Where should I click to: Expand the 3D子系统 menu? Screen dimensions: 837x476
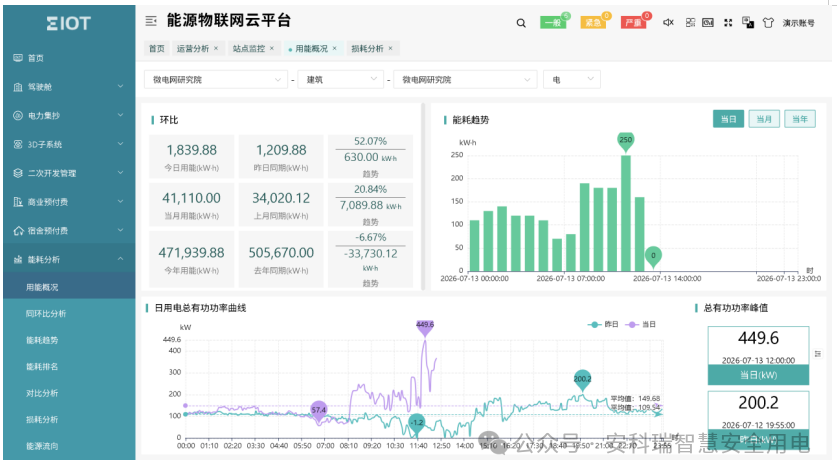[121, 144]
